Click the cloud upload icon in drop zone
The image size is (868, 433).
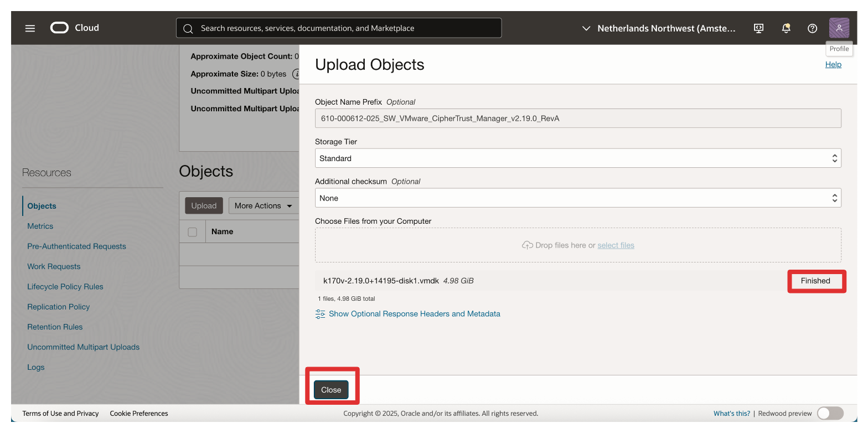pos(527,245)
